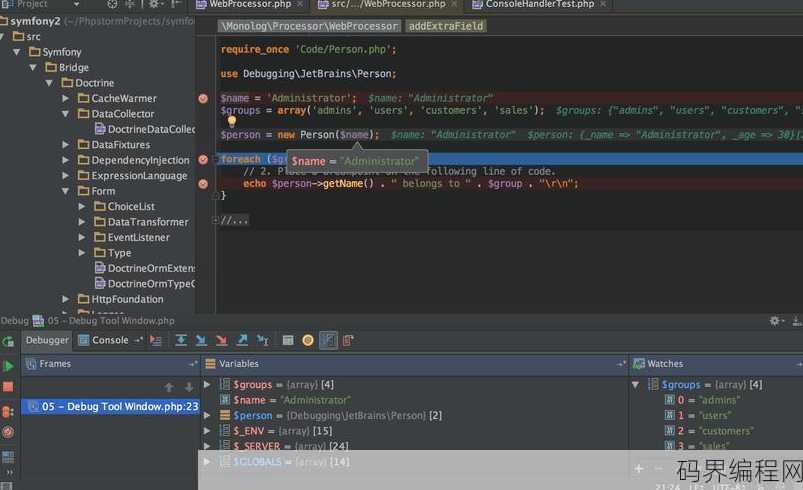Open Evaluate Expression calculator icon
The image size is (803, 490).
(288, 340)
